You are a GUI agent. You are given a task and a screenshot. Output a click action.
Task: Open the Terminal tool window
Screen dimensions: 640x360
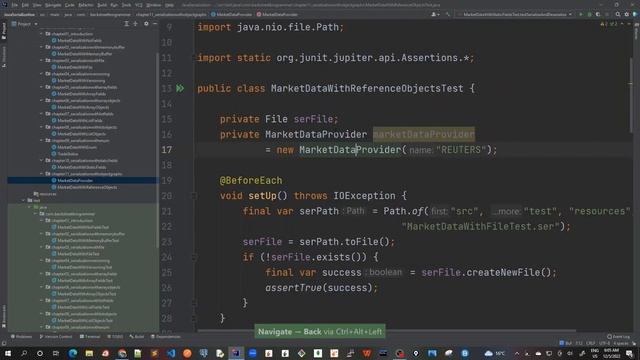tap(90, 337)
